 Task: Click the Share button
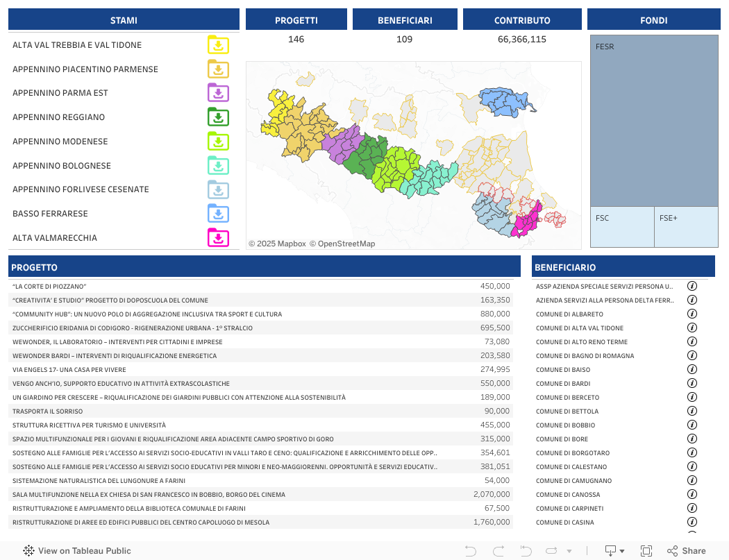[x=686, y=551]
